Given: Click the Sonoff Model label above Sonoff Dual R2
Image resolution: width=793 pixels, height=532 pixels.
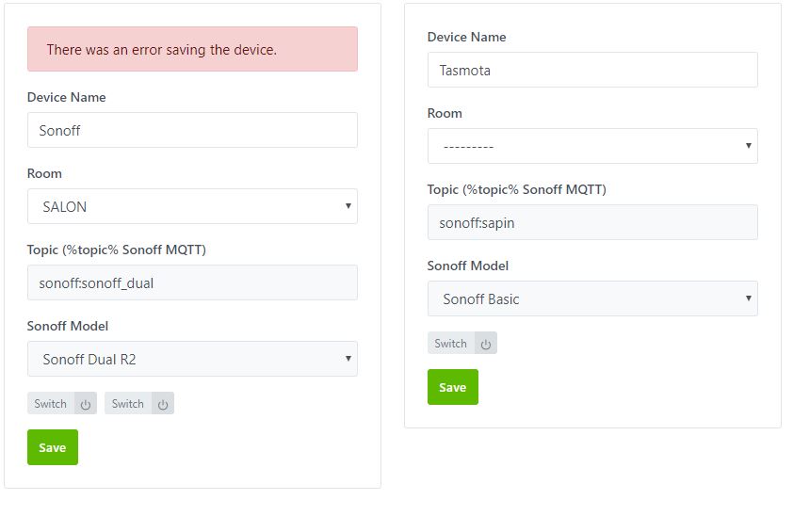Looking at the screenshot, I should pos(67,326).
